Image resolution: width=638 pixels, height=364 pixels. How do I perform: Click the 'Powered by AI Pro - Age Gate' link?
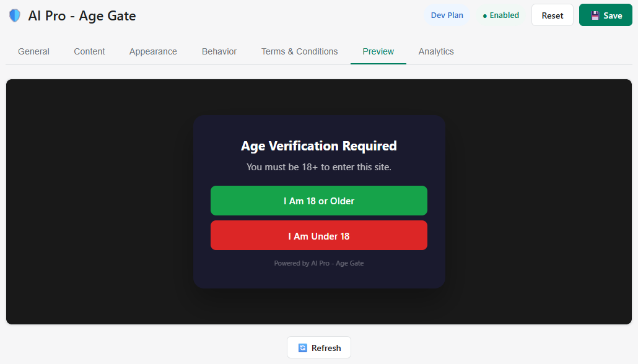pos(318,262)
